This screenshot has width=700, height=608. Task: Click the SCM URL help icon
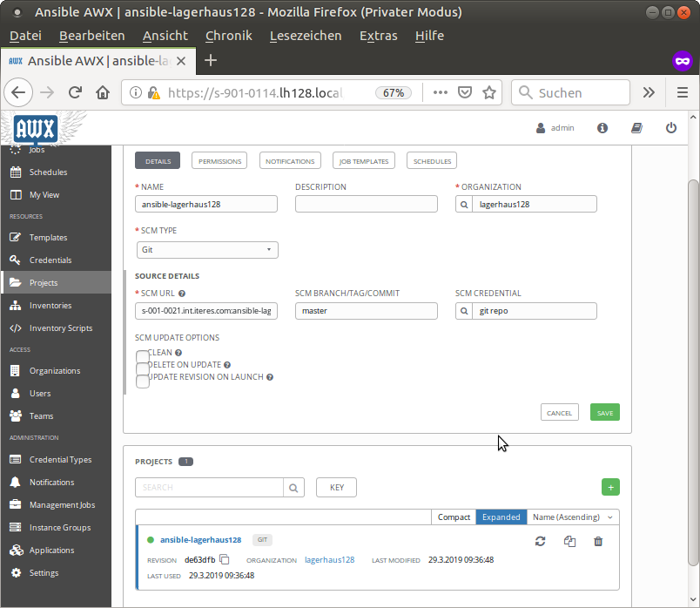tap(182, 294)
